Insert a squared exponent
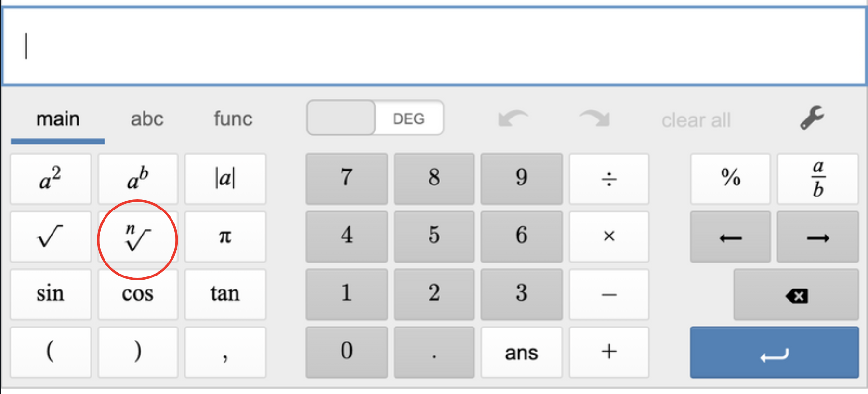868x394 pixels. tap(51, 179)
